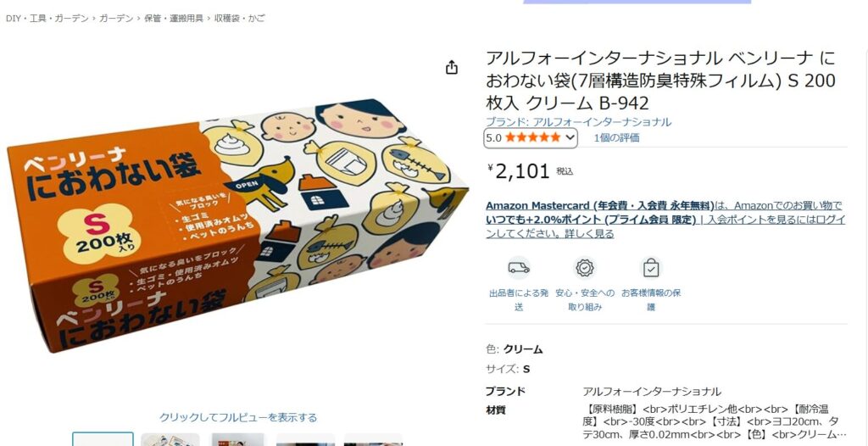868x446 pixels.
Task: Expand the 5.0 rating dropdown chevron
Action: point(570,137)
